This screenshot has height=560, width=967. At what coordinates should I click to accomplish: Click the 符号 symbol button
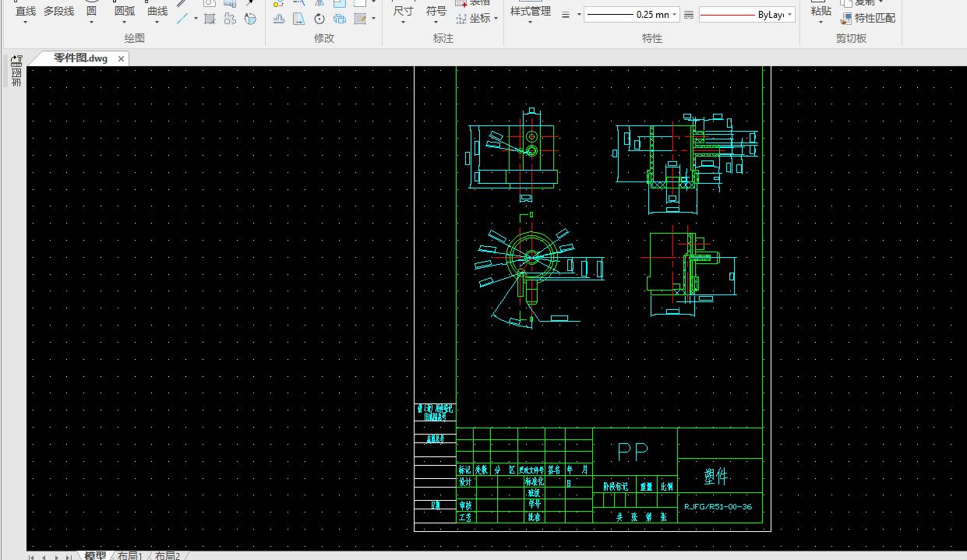[x=436, y=12]
